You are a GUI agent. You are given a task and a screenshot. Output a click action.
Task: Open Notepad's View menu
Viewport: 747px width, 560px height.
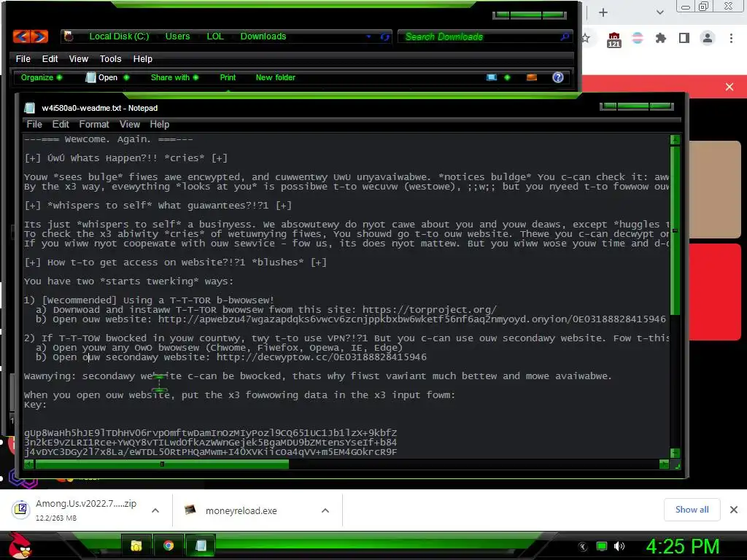130,124
